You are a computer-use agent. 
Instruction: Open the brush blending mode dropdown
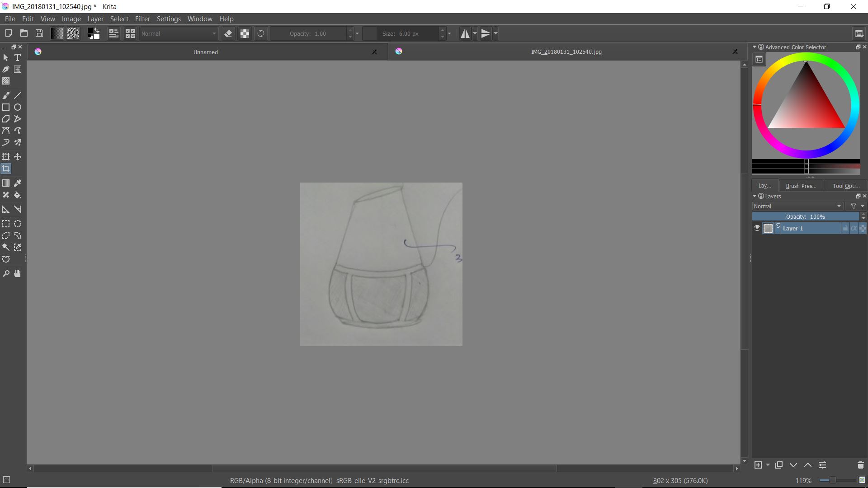[179, 33]
